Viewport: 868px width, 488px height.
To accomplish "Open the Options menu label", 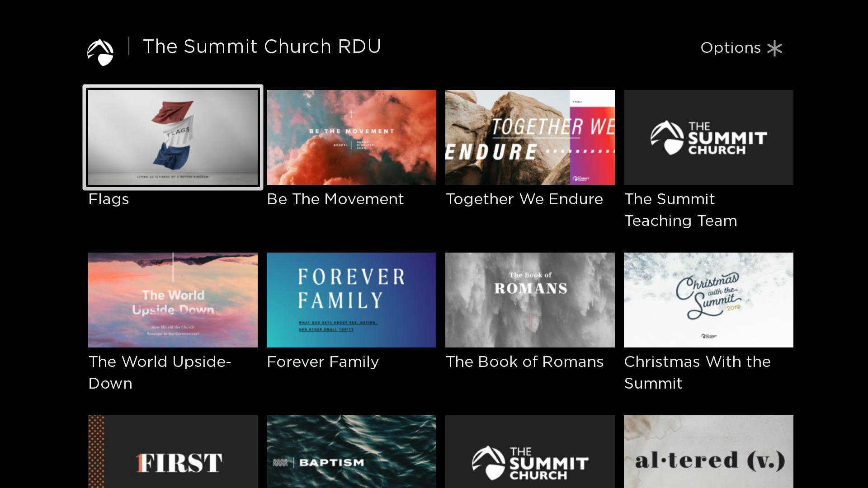I will (730, 48).
